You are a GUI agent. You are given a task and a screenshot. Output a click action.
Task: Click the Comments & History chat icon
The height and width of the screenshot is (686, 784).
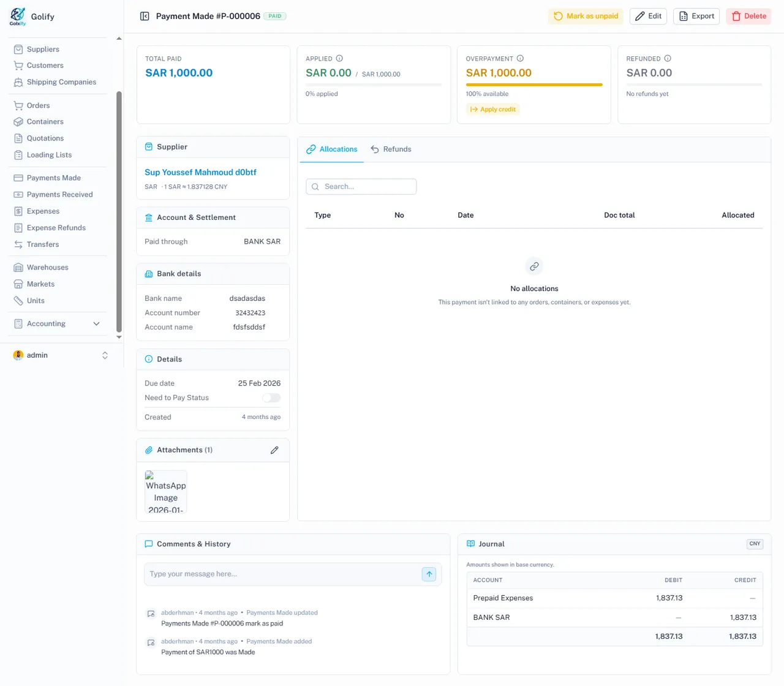tap(148, 544)
